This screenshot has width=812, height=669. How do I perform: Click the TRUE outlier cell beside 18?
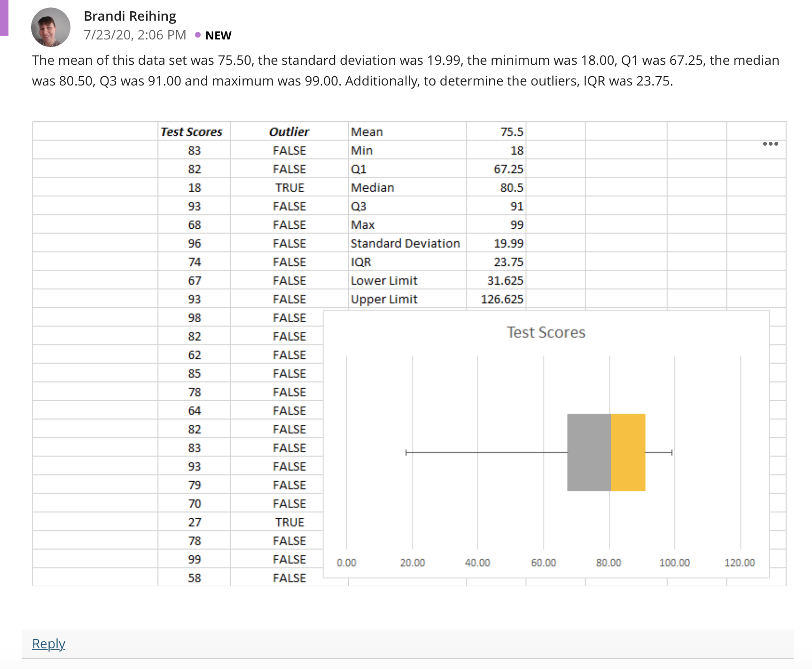pos(289,187)
